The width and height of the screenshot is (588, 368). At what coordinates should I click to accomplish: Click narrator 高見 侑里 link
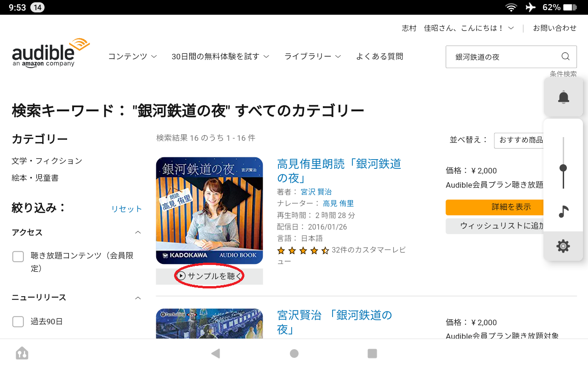click(x=338, y=203)
